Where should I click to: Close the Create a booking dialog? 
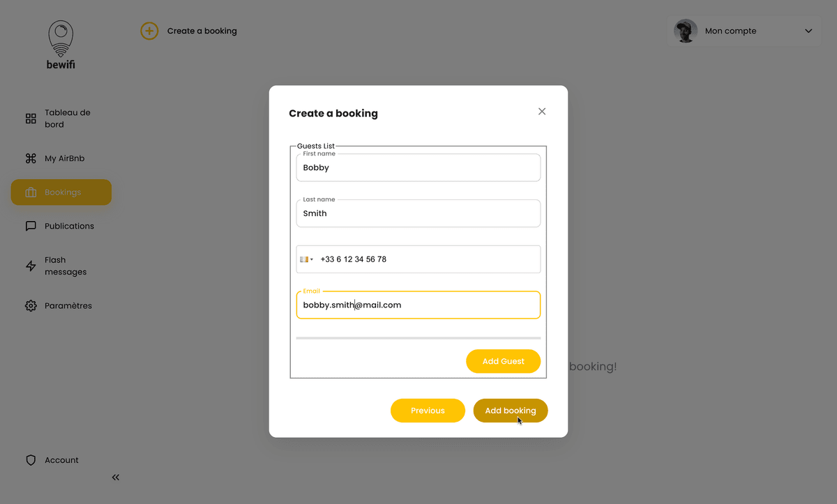pos(542,112)
